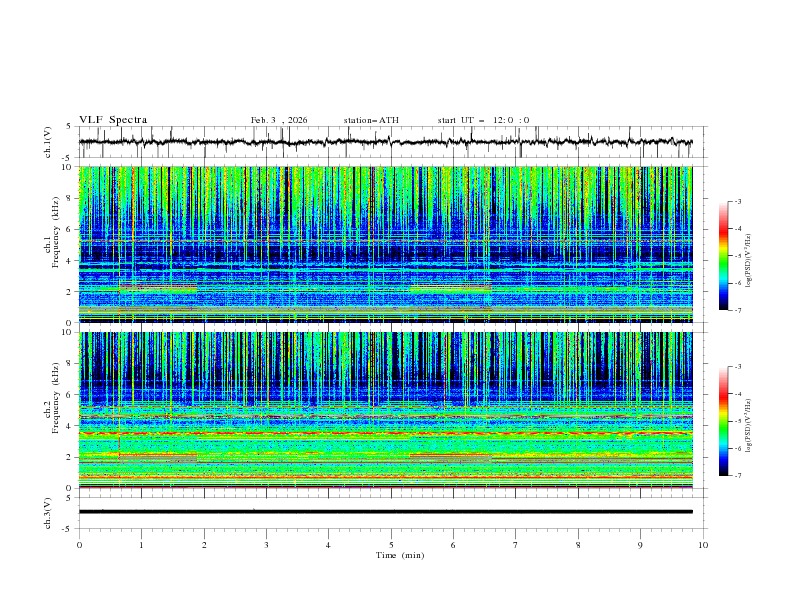This screenshot has width=792, height=612.
Task: Click the time axis tick label "5"
Action: [391, 545]
